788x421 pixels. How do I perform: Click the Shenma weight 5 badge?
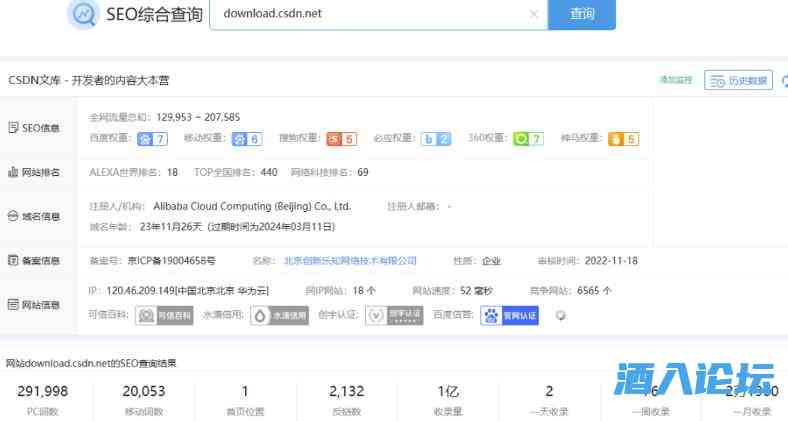623,139
